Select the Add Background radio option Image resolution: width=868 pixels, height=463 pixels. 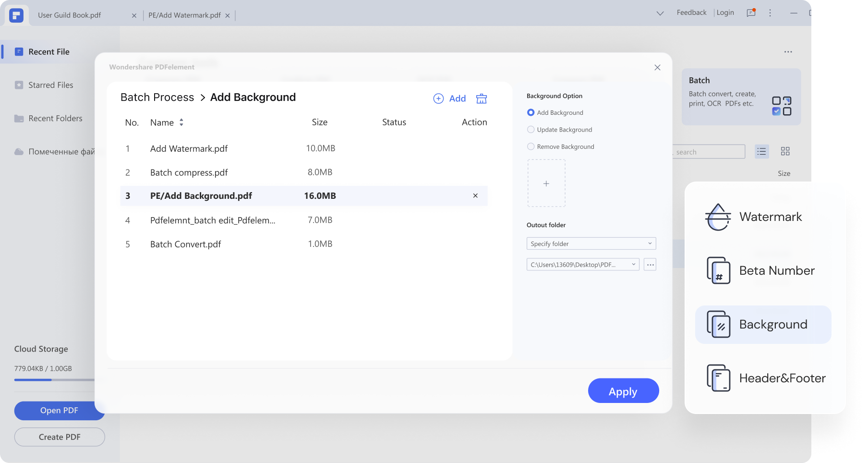point(530,112)
